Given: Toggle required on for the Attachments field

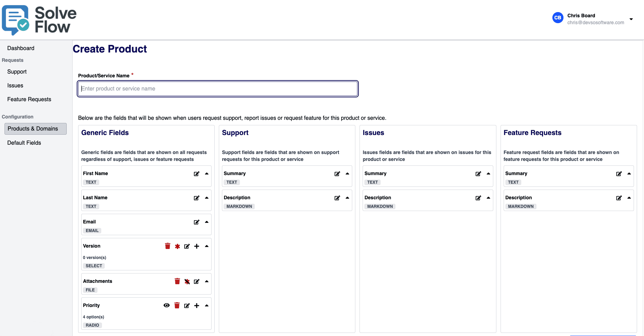Looking at the screenshot, I should 187,281.
